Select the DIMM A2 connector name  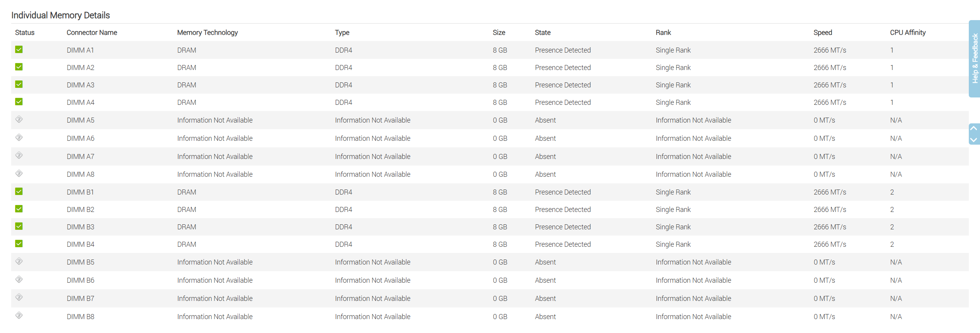click(x=80, y=68)
